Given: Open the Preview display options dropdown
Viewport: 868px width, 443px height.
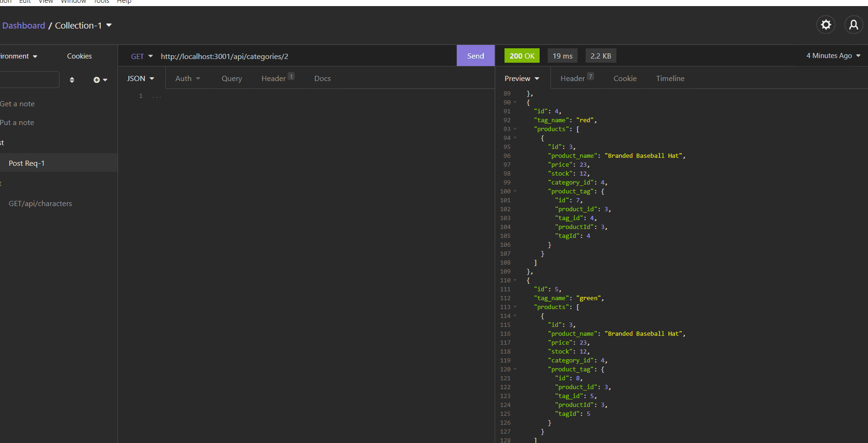Looking at the screenshot, I should click(x=521, y=78).
